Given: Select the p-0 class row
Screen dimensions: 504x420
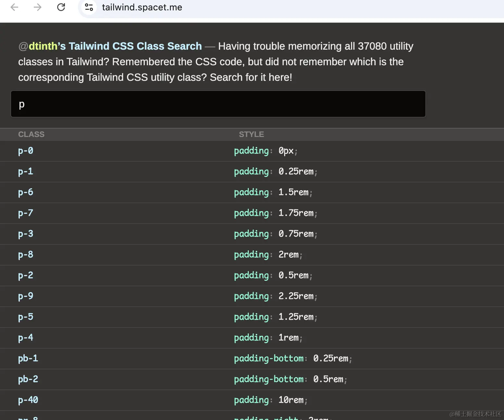Looking at the screenshot, I should pyautogui.click(x=252, y=151).
